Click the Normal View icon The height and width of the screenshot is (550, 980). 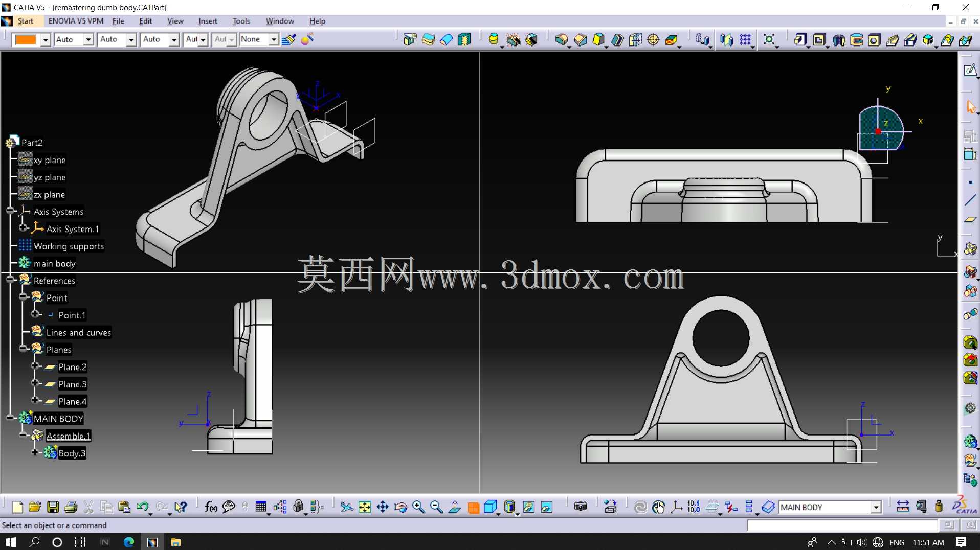[x=455, y=507]
